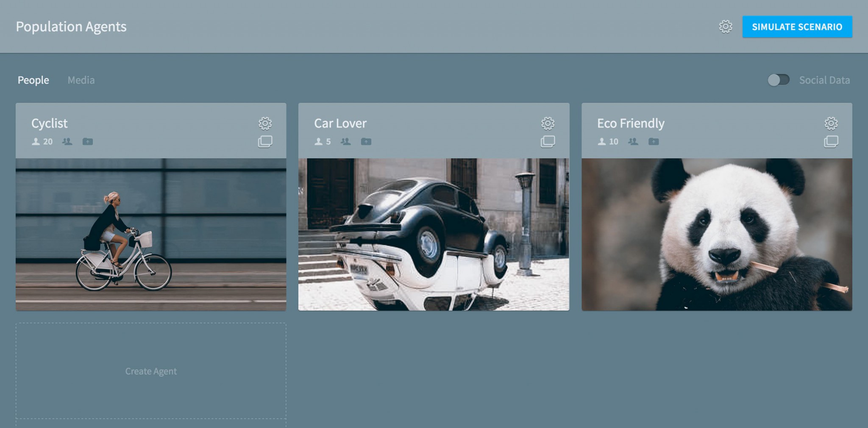This screenshot has height=428, width=868.
Task: Open settings gear on the Eco Friendly card
Action: pyautogui.click(x=831, y=124)
